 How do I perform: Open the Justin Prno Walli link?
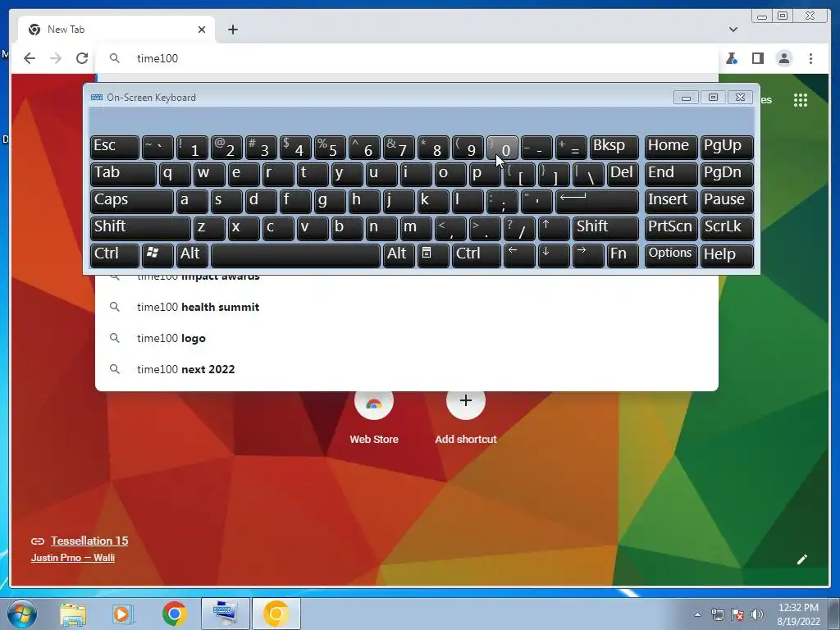click(73, 558)
